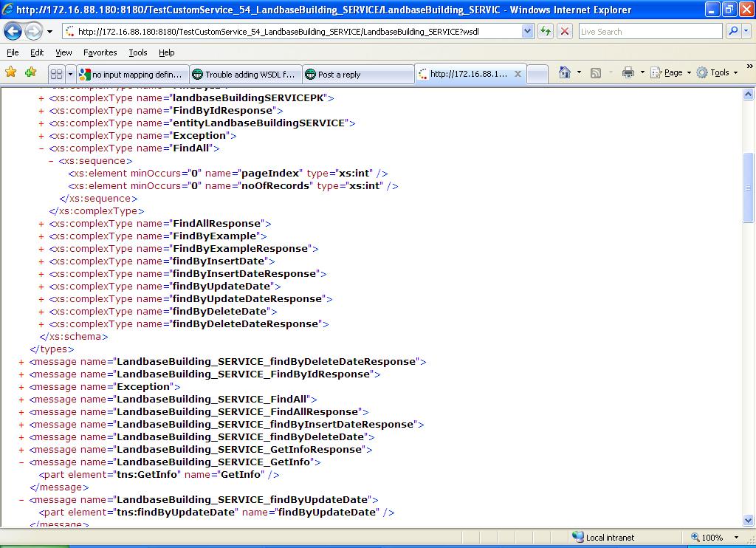Click the address bar URL field
This screenshot has height=548, width=756.
click(292, 32)
